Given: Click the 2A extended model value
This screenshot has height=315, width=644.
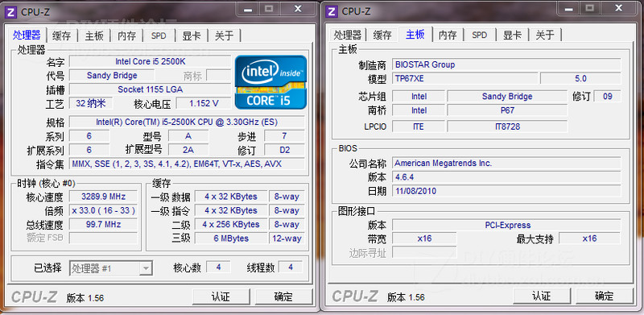Looking at the screenshot, I should [188, 150].
